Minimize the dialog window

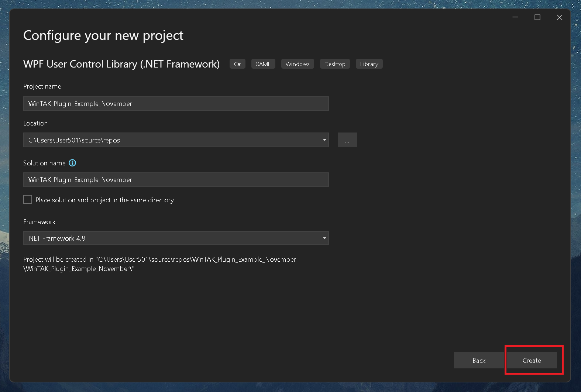pos(515,17)
